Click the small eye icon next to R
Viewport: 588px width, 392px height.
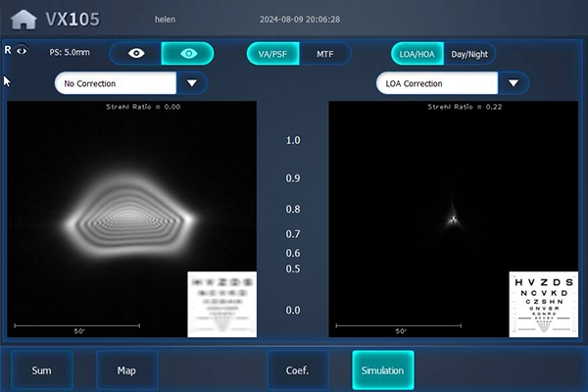tap(22, 50)
